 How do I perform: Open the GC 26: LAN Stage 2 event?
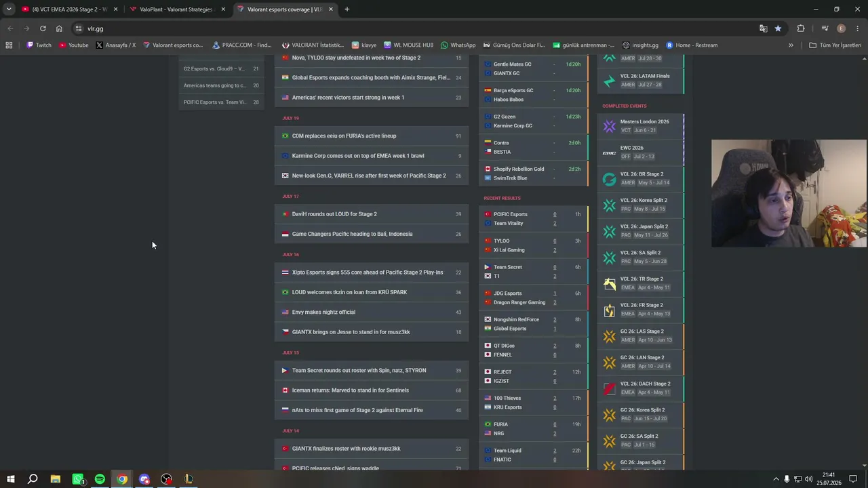coord(641,362)
